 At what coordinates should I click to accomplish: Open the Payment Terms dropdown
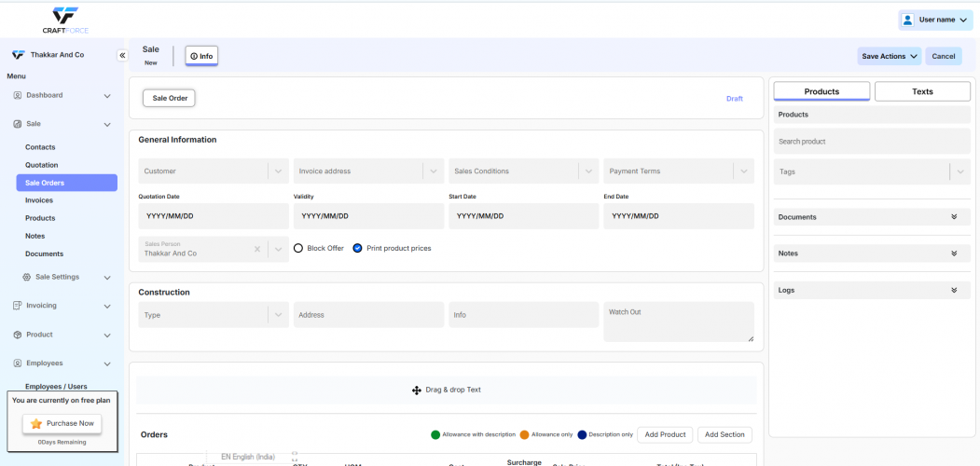coord(743,171)
